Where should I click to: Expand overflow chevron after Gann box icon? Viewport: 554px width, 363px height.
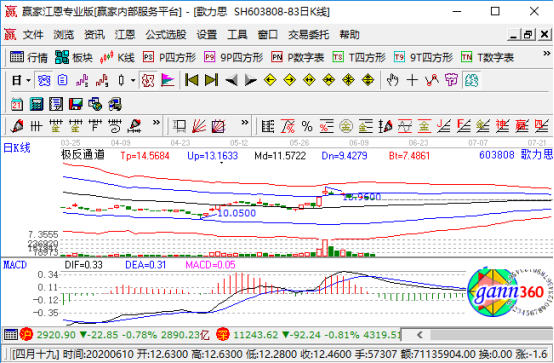(244, 123)
